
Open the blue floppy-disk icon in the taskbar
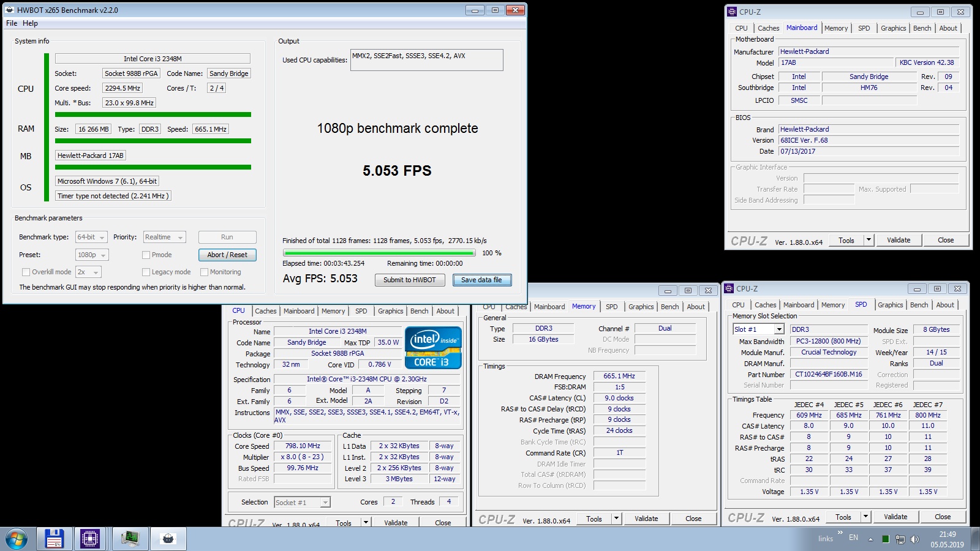click(x=55, y=539)
